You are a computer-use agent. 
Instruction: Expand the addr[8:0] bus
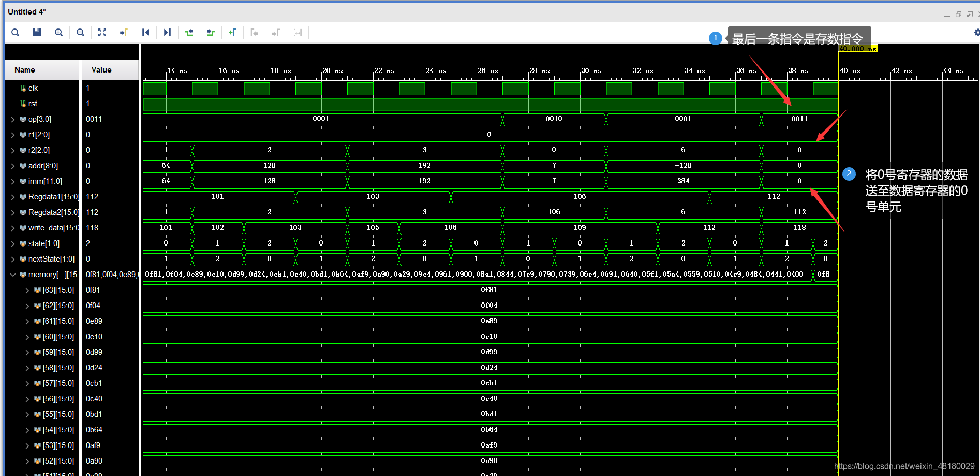point(13,166)
